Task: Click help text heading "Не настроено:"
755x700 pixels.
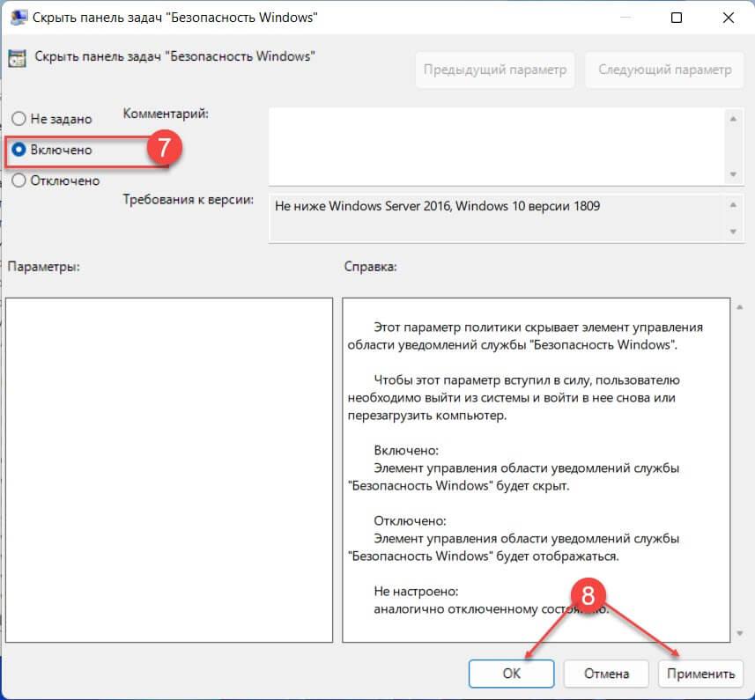Action: coord(416,591)
